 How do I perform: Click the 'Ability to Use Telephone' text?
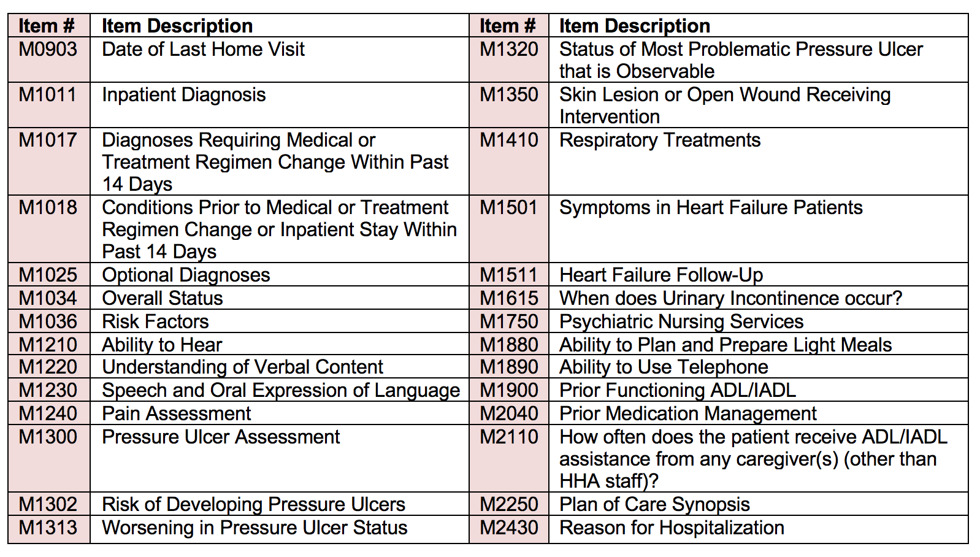click(x=664, y=367)
